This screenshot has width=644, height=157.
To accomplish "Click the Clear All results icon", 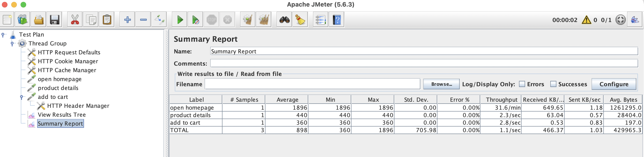I will pos(264,19).
